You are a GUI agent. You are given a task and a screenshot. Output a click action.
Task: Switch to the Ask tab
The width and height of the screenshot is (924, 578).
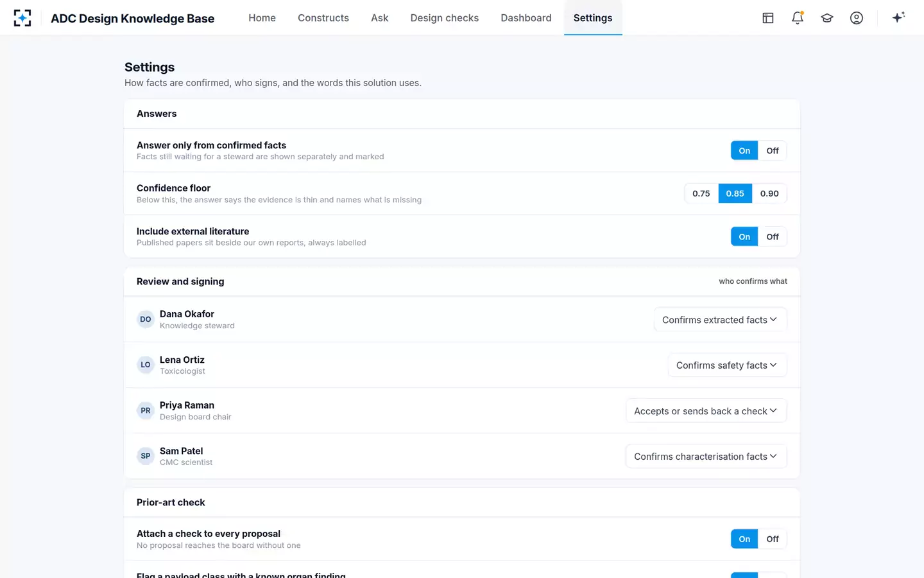click(x=380, y=18)
